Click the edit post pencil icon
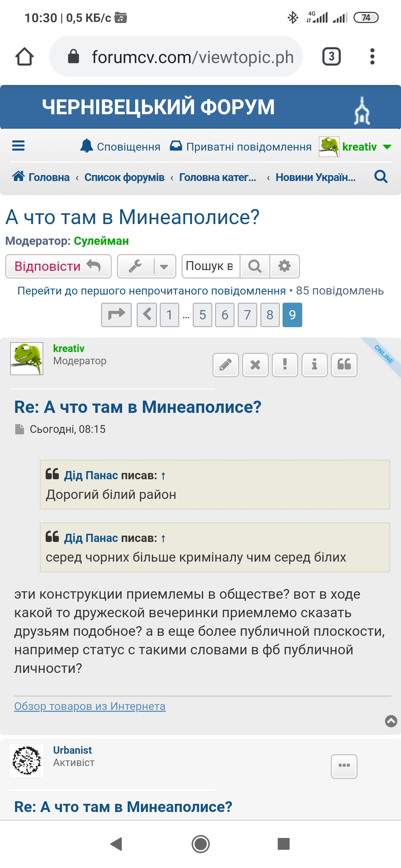This screenshot has width=401, height=868. tap(225, 365)
